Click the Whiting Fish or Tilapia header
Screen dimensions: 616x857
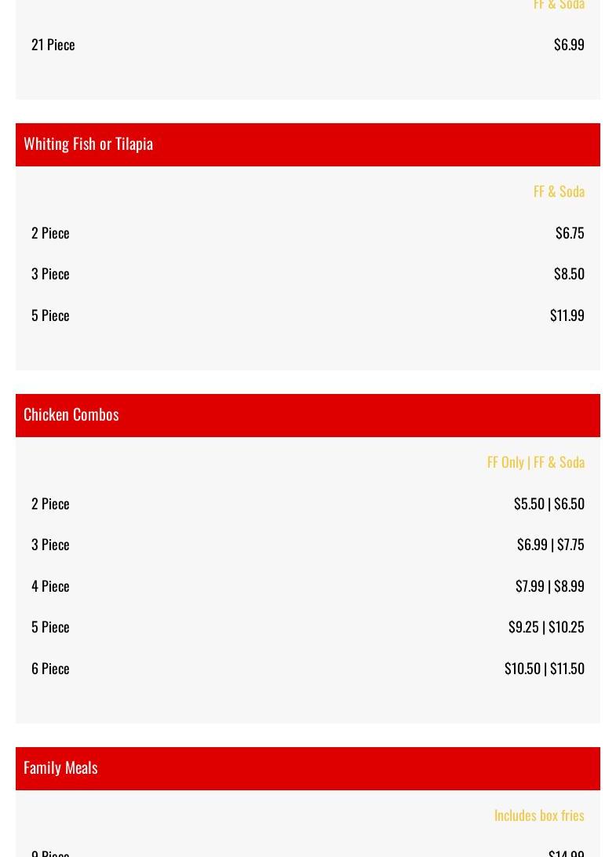(308, 144)
